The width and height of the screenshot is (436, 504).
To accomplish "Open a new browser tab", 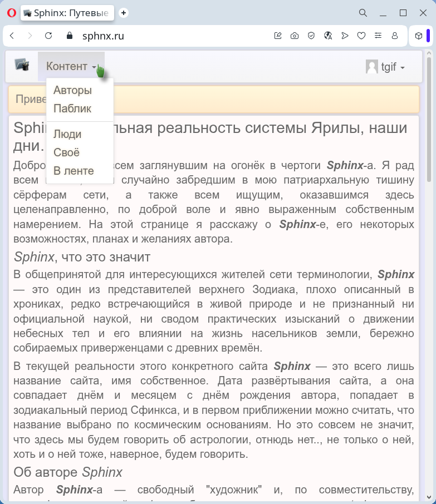I will pyautogui.click(x=124, y=13).
